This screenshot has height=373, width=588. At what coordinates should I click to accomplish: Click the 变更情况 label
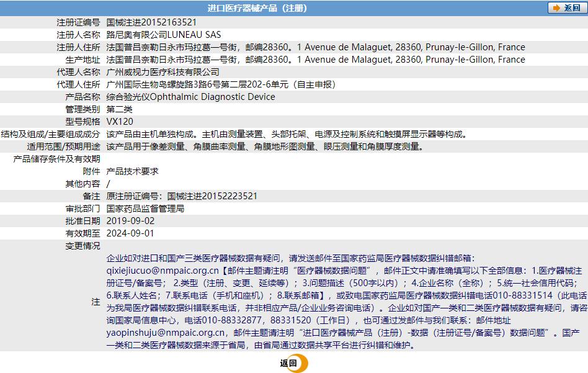tap(83, 245)
